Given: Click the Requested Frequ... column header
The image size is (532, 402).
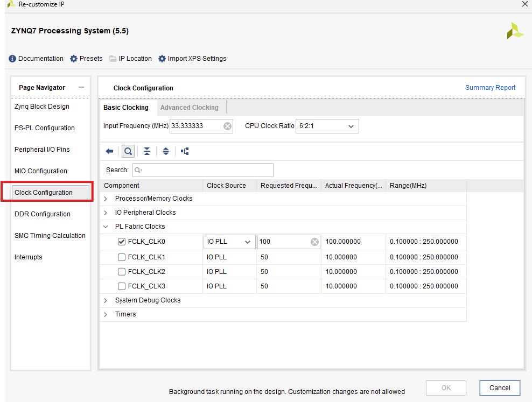Looking at the screenshot, I should point(289,186).
